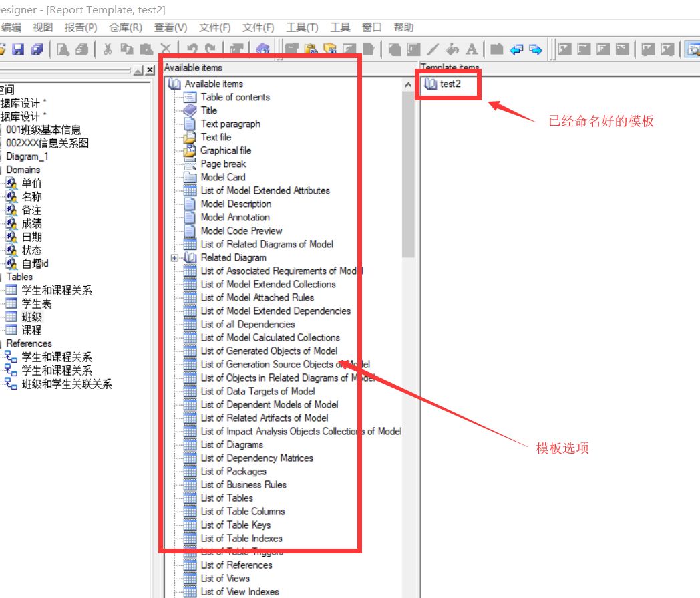Viewport: 700px width, 598px height.
Task: Click the letter A font format icon
Action: point(472,49)
